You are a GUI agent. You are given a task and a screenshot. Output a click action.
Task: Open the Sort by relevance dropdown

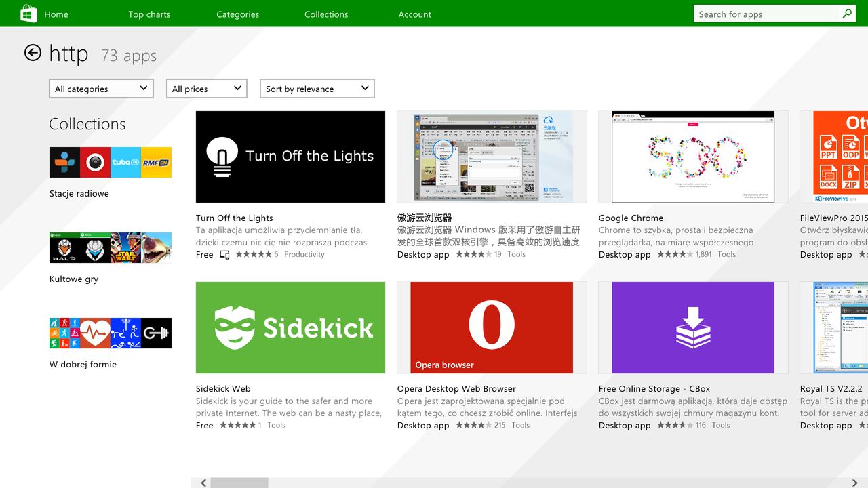pyautogui.click(x=317, y=89)
